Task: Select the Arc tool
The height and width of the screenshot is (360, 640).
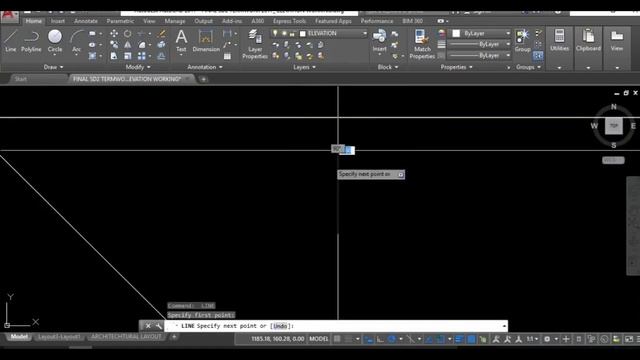Action: 76,41
